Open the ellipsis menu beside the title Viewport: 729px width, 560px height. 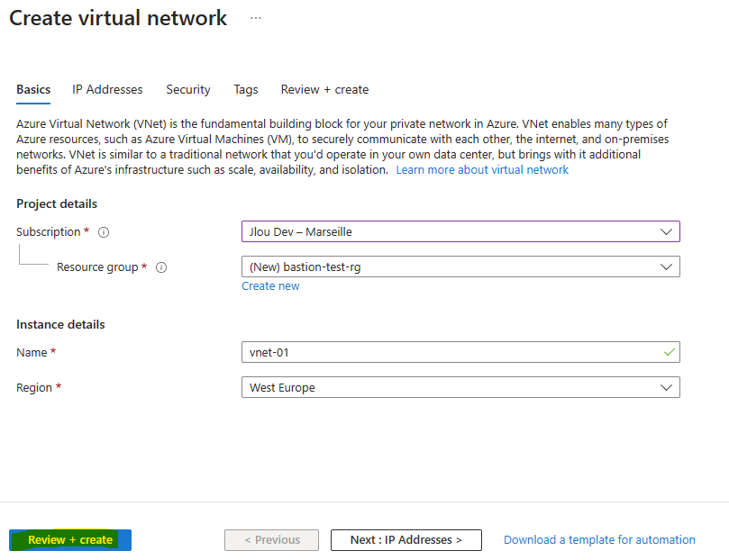tap(256, 18)
